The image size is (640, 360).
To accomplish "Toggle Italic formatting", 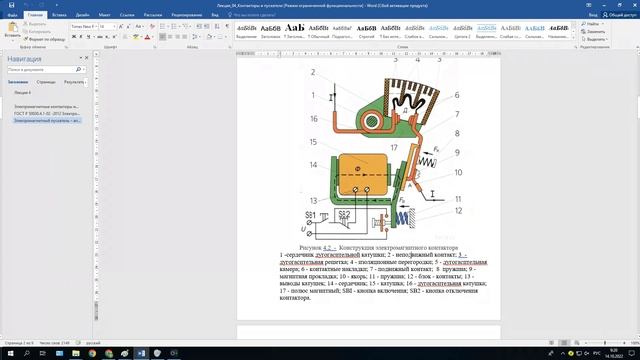I will 81,37.
